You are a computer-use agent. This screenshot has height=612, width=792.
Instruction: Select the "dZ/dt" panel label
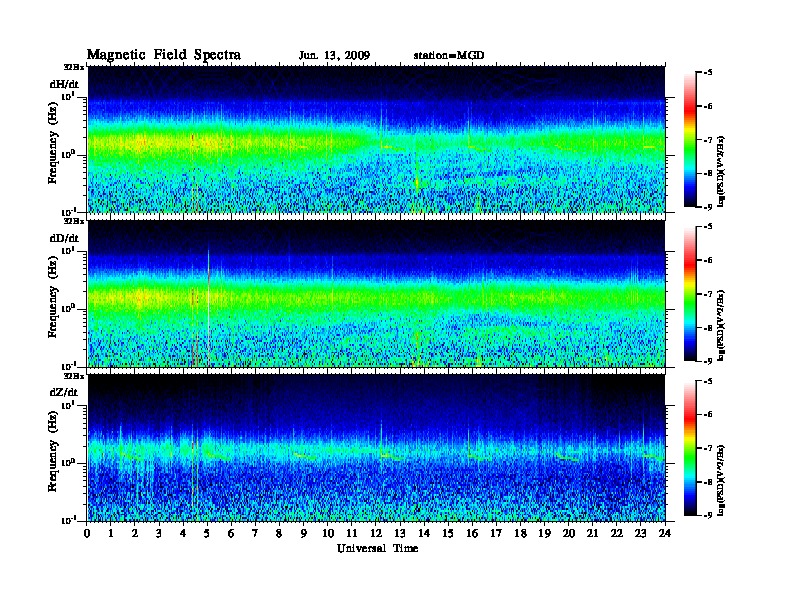[64, 392]
